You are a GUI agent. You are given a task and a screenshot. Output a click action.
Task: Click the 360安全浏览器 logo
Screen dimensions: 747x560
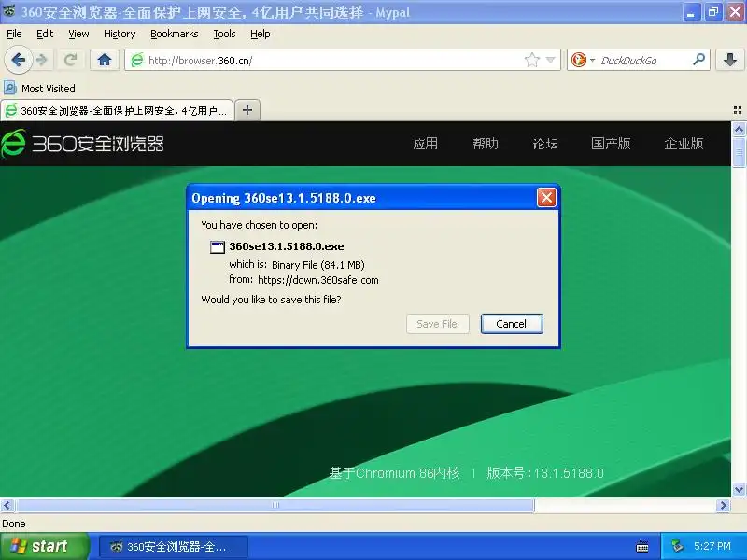82,144
